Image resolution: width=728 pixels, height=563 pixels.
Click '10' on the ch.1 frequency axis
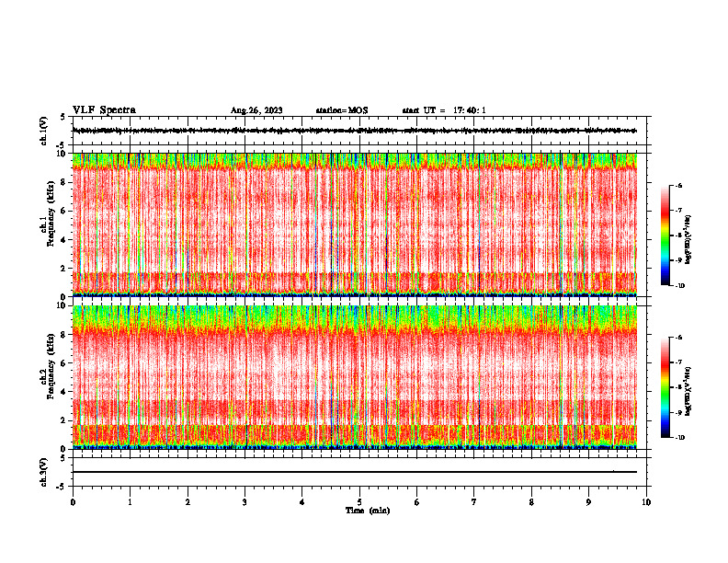tap(61, 154)
